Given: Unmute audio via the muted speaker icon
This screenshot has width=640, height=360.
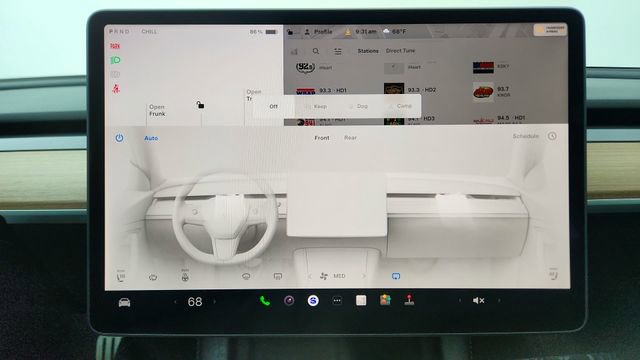Looking at the screenshot, I should pyautogui.click(x=478, y=300).
